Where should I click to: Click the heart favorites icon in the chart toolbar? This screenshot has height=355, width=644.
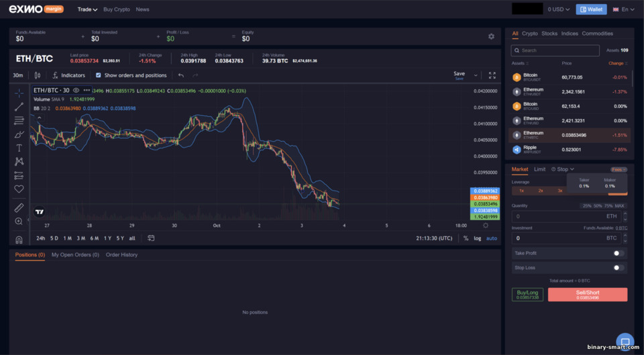tap(19, 189)
